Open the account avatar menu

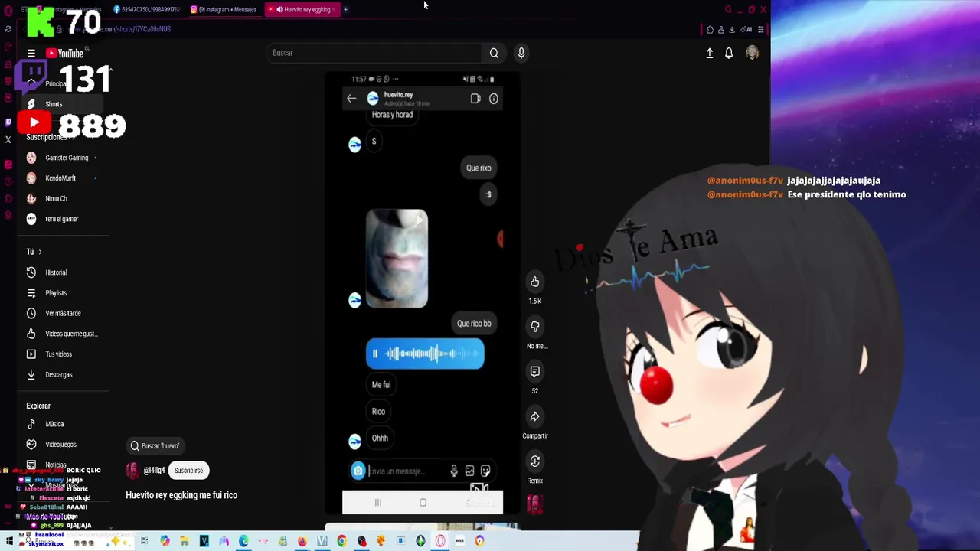click(x=752, y=53)
